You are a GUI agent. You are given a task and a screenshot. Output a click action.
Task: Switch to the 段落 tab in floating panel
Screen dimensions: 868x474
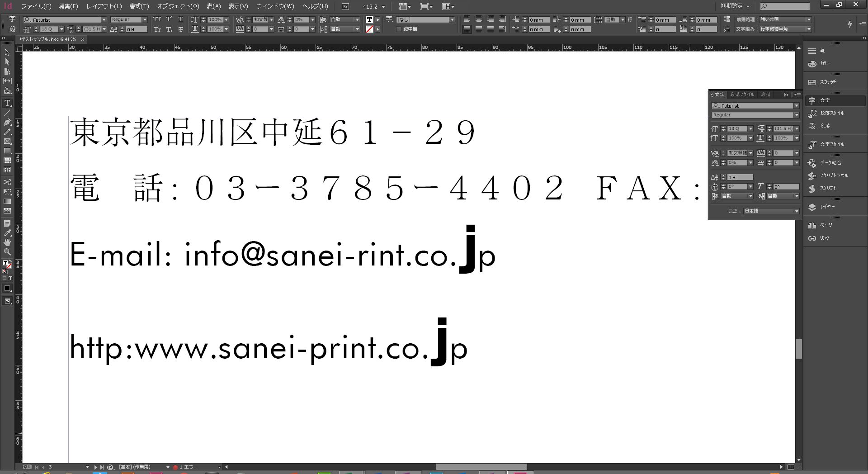click(x=766, y=95)
